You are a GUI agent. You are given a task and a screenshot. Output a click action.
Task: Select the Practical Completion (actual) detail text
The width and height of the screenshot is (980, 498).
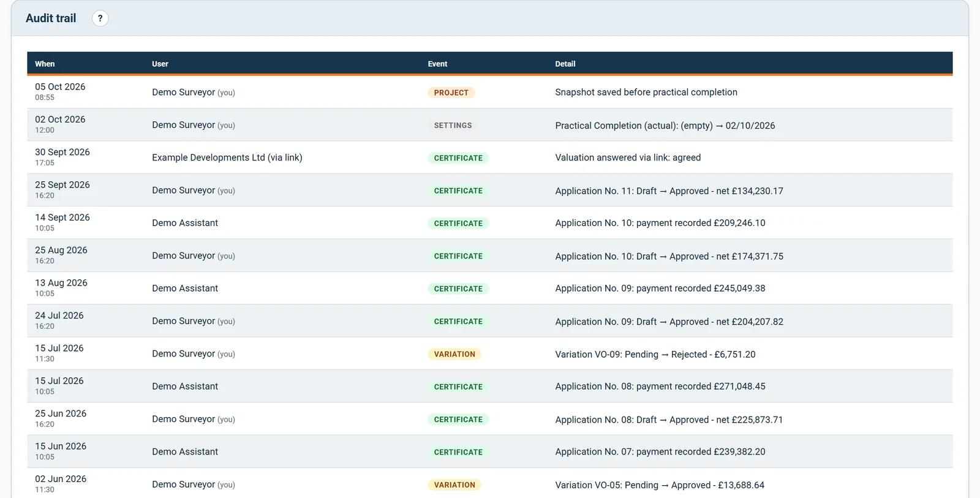coord(665,126)
